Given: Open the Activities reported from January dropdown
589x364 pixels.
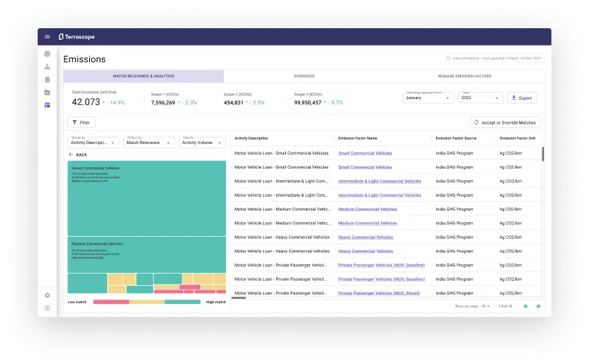Looking at the screenshot, I should pyautogui.click(x=428, y=98).
